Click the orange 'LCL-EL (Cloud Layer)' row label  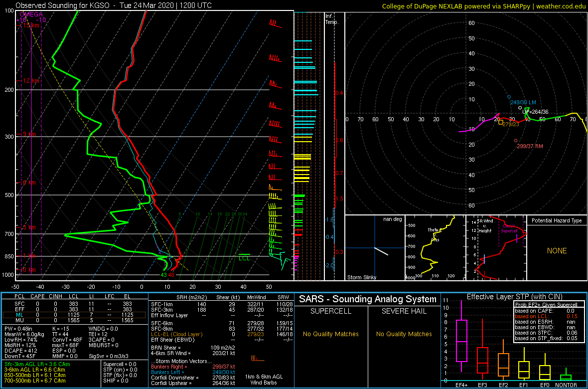tap(177, 334)
